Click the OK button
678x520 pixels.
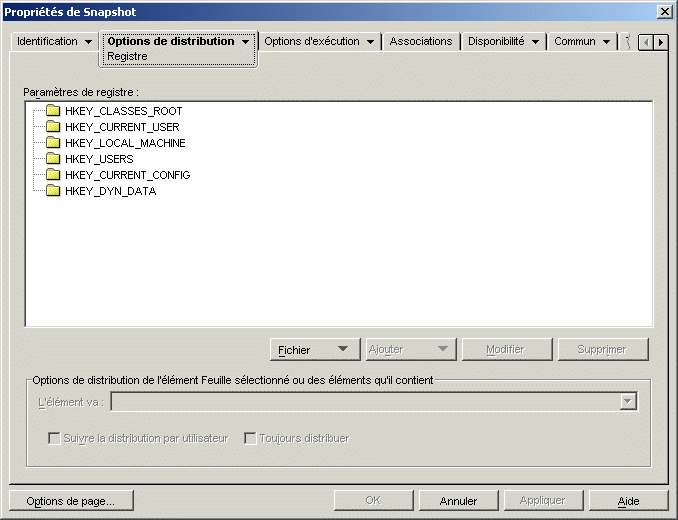click(374, 501)
